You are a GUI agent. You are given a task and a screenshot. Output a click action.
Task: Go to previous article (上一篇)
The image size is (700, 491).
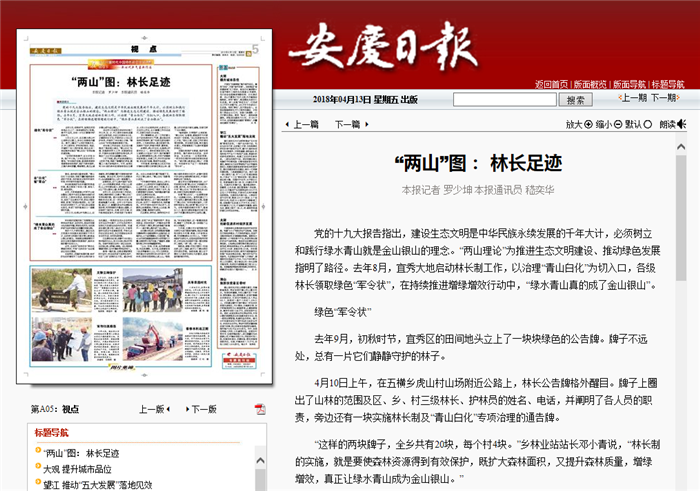(300, 125)
